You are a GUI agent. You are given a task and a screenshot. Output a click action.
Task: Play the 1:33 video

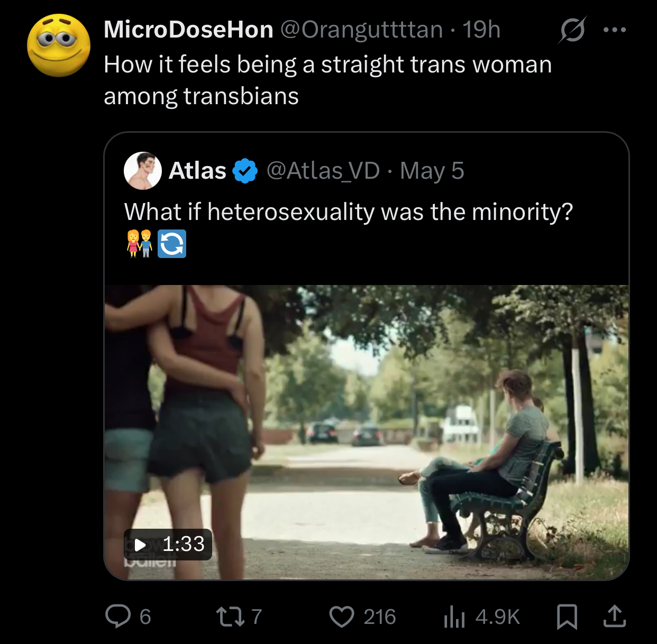point(168,544)
